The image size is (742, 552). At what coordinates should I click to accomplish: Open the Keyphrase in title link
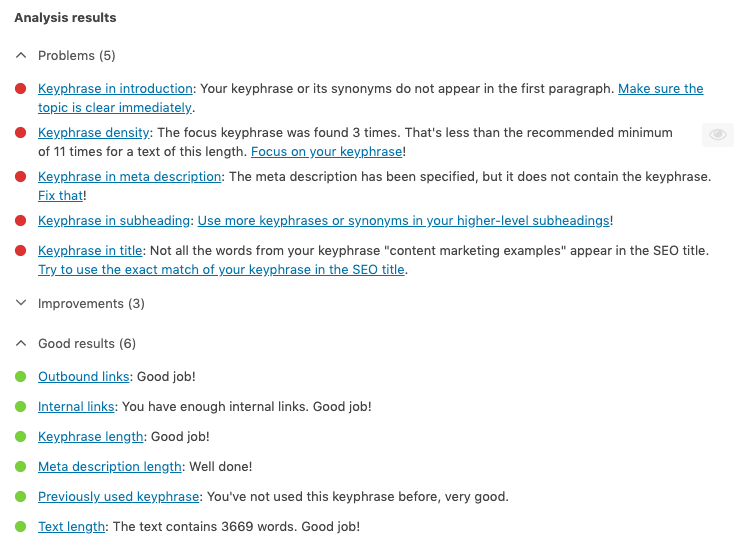tap(91, 251)
